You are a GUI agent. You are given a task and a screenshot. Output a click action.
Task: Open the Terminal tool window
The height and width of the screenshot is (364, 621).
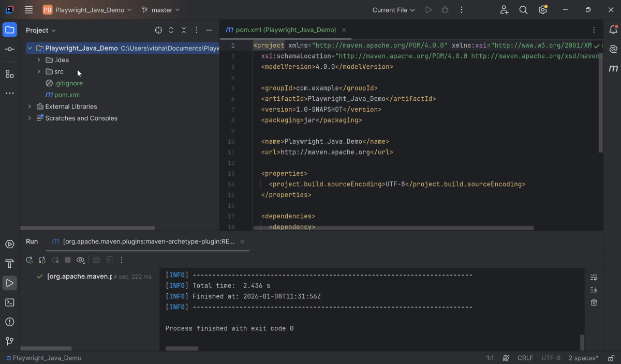(x=9, y=302)
